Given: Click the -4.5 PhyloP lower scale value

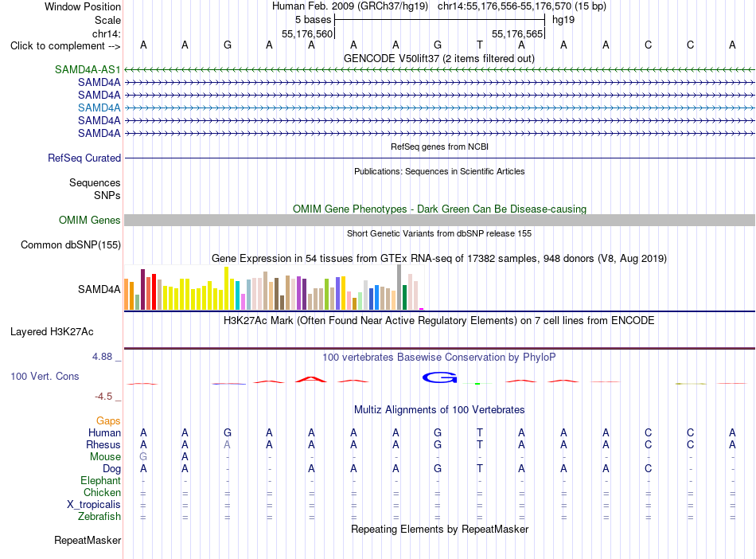Looking at the screenshot, I should (x=103, y=397).
